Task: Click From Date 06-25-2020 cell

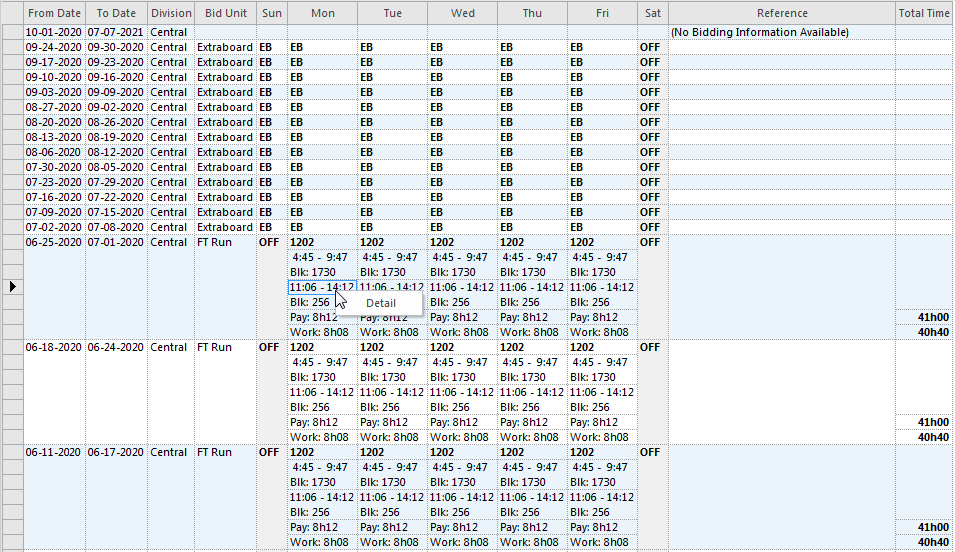Action: [54, 242]
